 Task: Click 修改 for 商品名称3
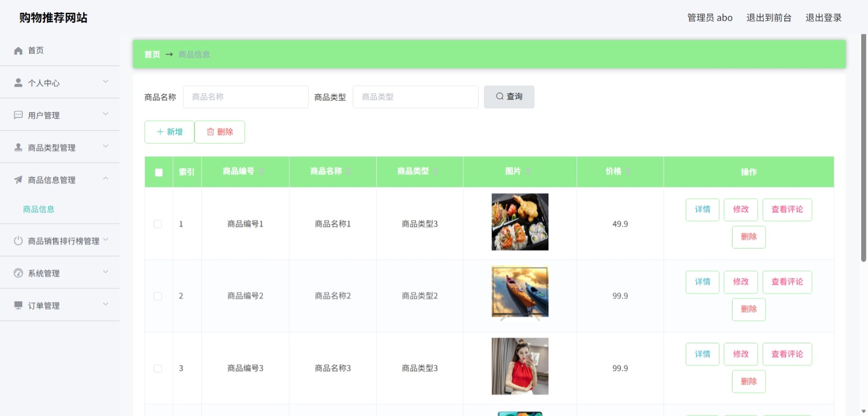pyautogui.click(x=741, y=354)
